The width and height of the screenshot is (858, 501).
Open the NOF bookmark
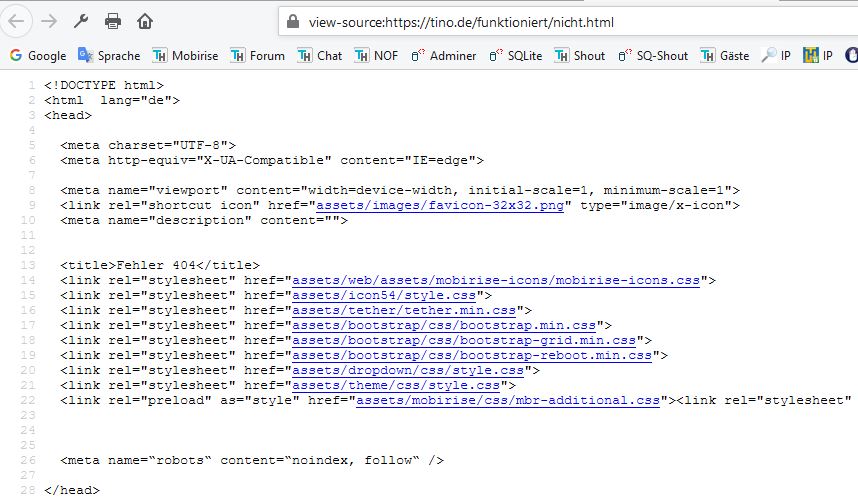click(x=376, y=56)
